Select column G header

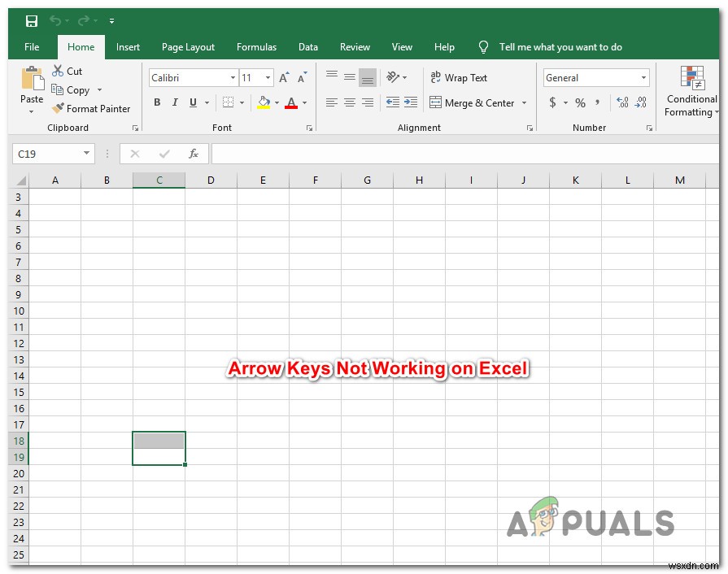point(367,180)
